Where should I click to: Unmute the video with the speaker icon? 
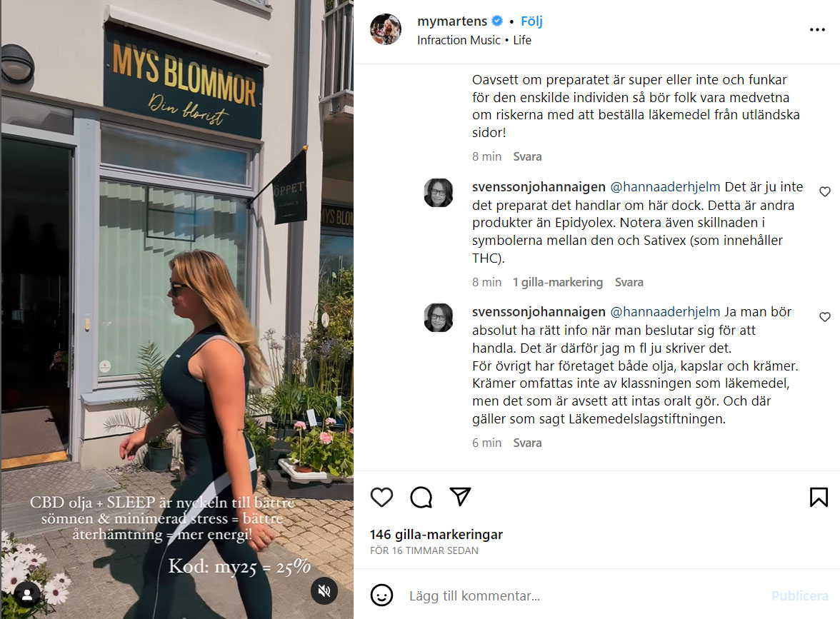pyautogui.click(x=324, y=590)
